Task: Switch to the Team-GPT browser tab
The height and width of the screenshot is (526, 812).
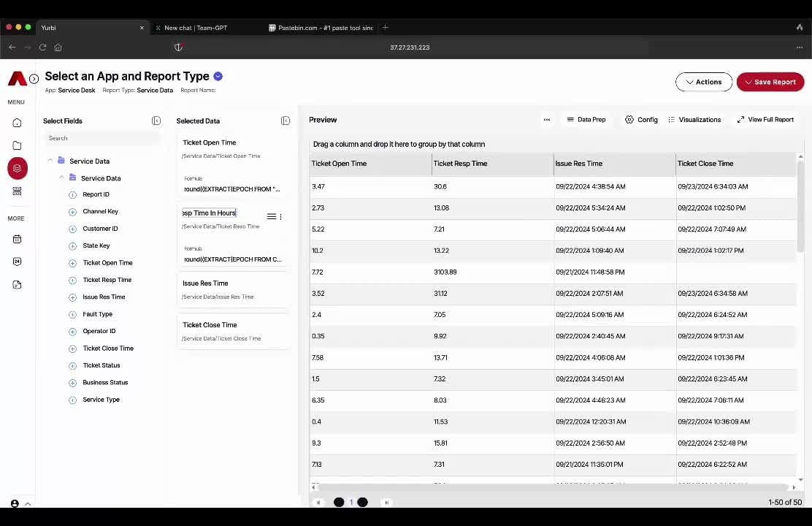Action: (x=195, y=28)
